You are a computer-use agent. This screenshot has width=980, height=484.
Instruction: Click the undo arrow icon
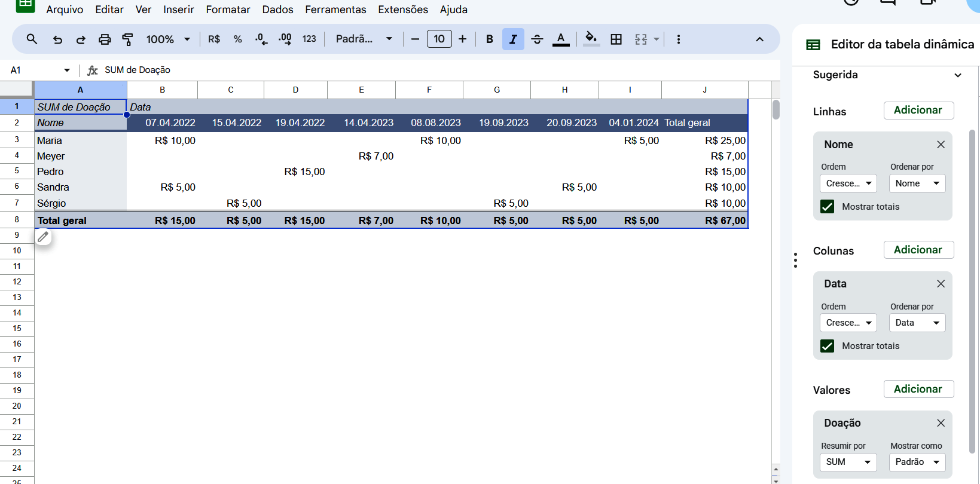[x=57, y=39]
